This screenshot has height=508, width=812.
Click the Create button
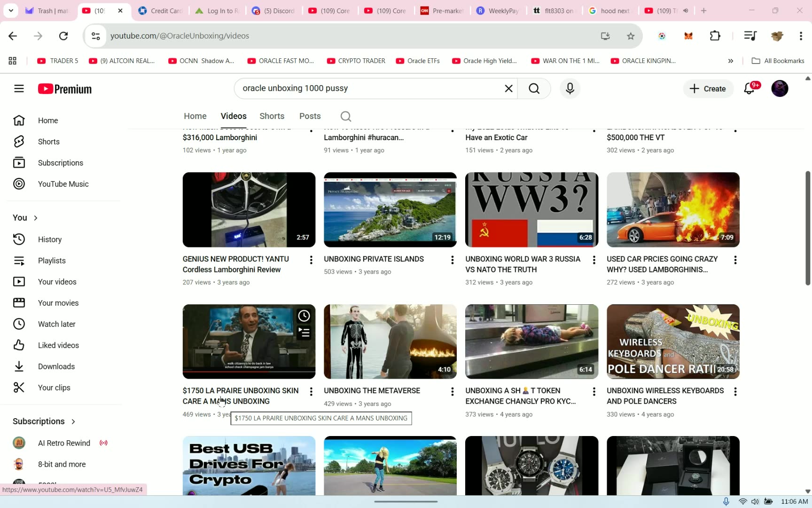[708, 88]
